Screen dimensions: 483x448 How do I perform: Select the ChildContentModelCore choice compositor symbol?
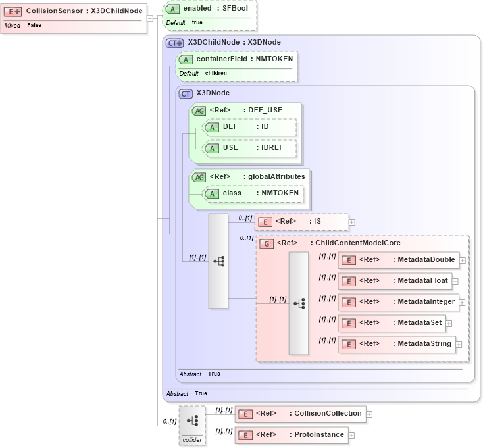(299, 303)
